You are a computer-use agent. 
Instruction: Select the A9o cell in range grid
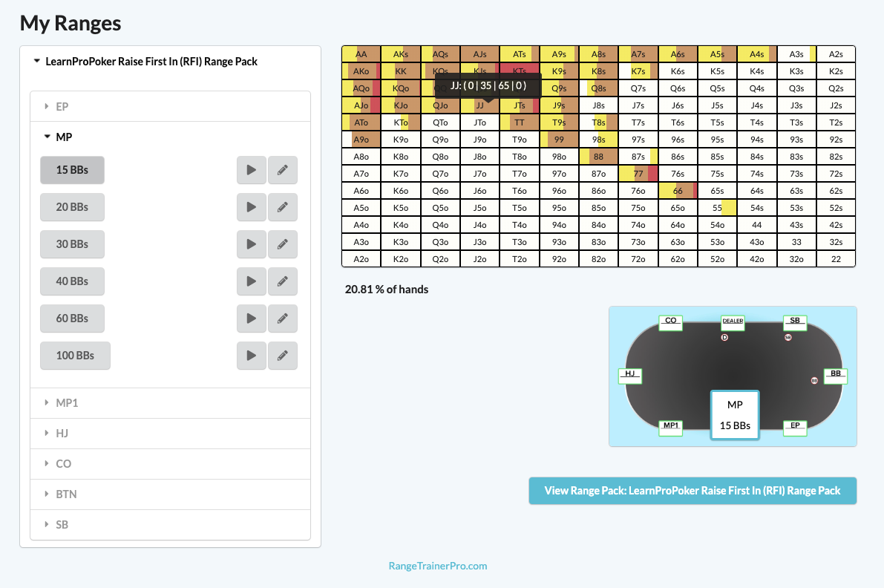(x=361, y=140)
